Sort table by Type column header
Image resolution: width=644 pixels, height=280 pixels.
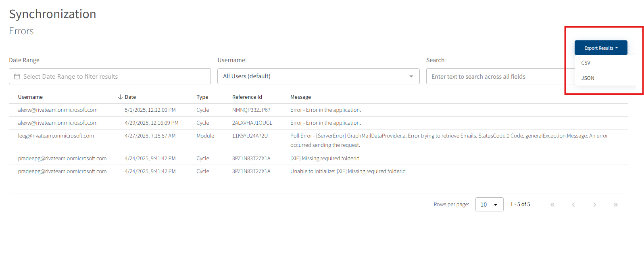click(x=202, y=97)
